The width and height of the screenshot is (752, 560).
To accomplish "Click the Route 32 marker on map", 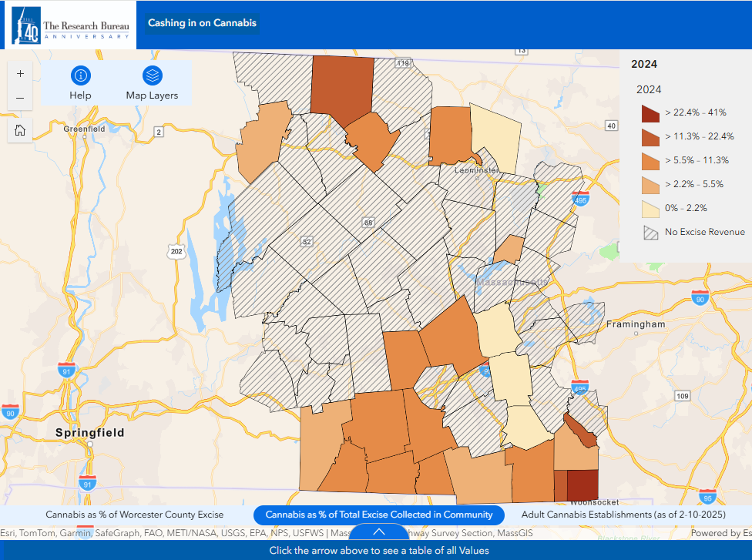I will [x=307, y=242].
